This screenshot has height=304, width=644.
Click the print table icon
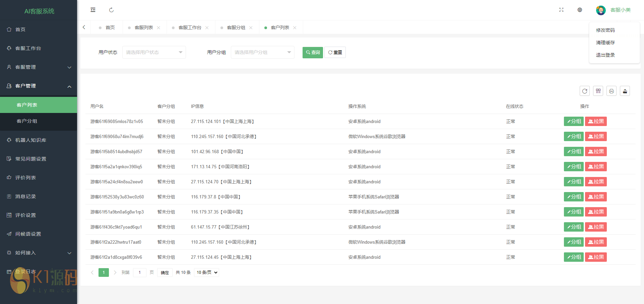(611, 91)
